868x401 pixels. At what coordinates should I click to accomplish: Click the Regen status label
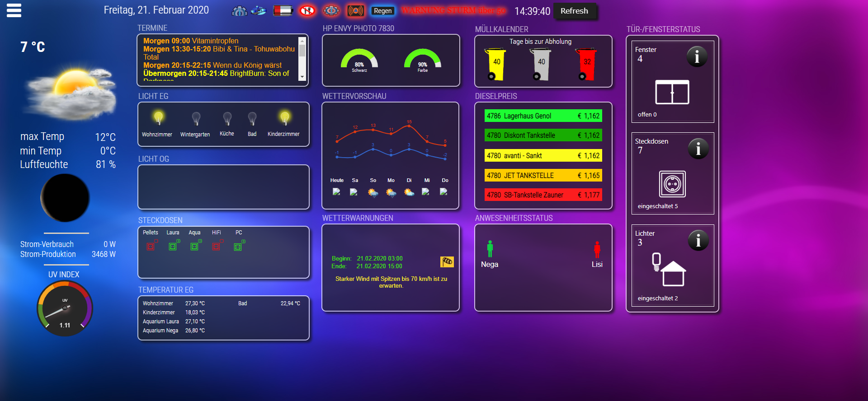point(382,11)
